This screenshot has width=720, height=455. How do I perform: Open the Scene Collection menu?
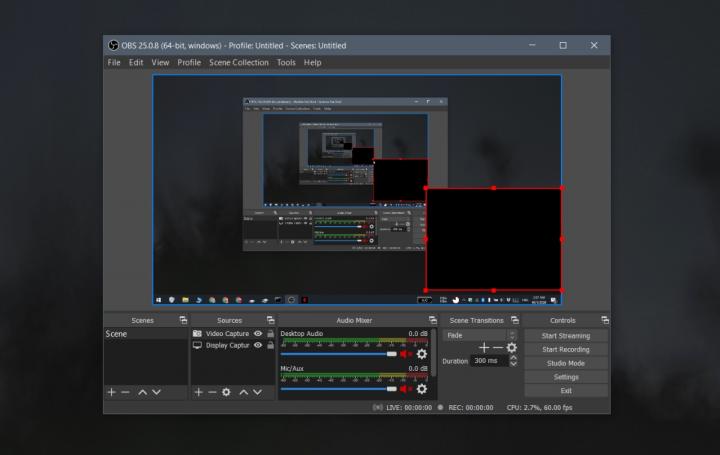point(239,62)
